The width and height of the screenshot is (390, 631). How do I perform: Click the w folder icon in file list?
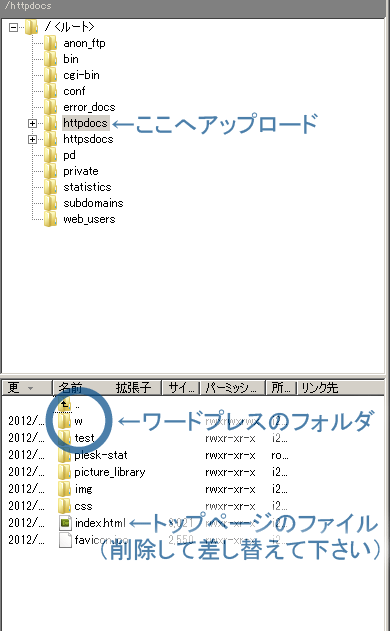click(64, 421)
